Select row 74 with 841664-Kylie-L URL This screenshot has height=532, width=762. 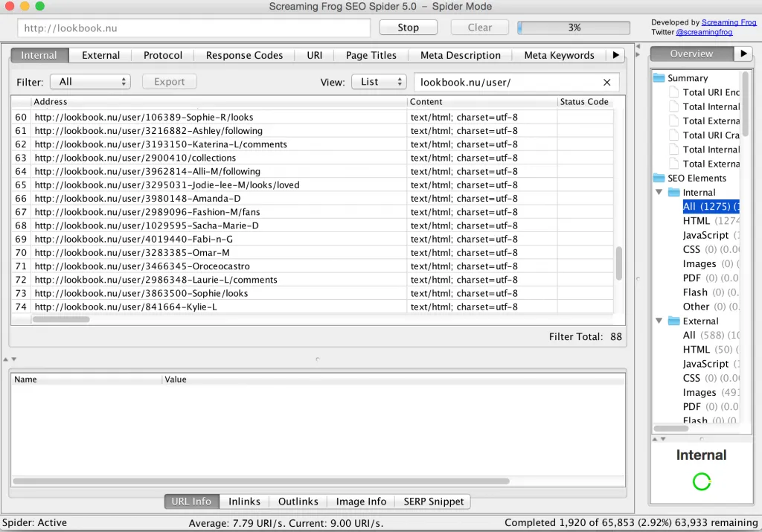tap(312, 307)
